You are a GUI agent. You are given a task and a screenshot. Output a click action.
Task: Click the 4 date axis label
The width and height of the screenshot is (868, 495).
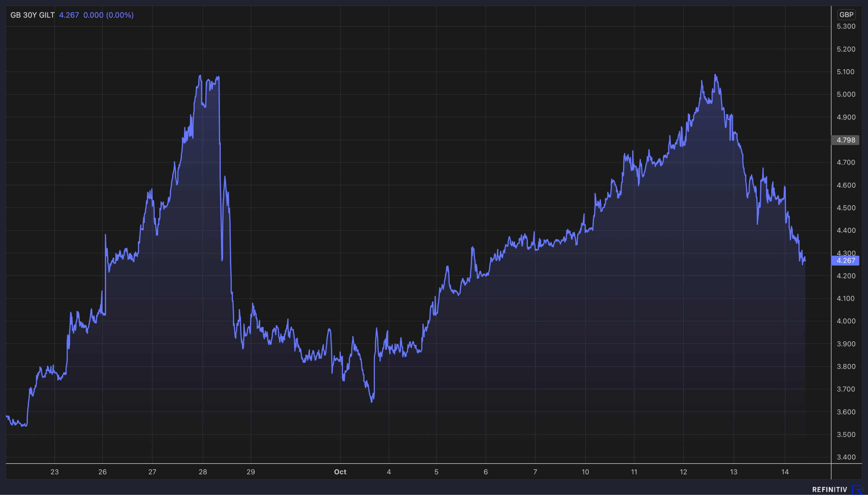tap(389, 472)
